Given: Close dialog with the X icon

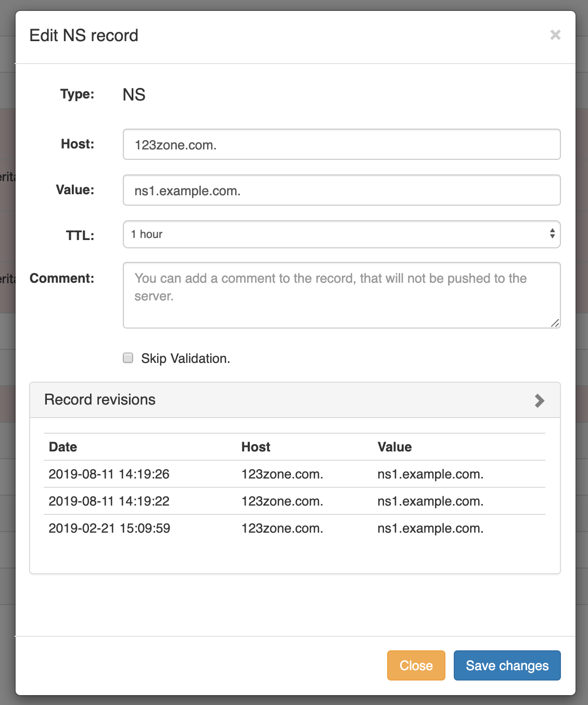Looking at the screenshot, I should (555, 35).
